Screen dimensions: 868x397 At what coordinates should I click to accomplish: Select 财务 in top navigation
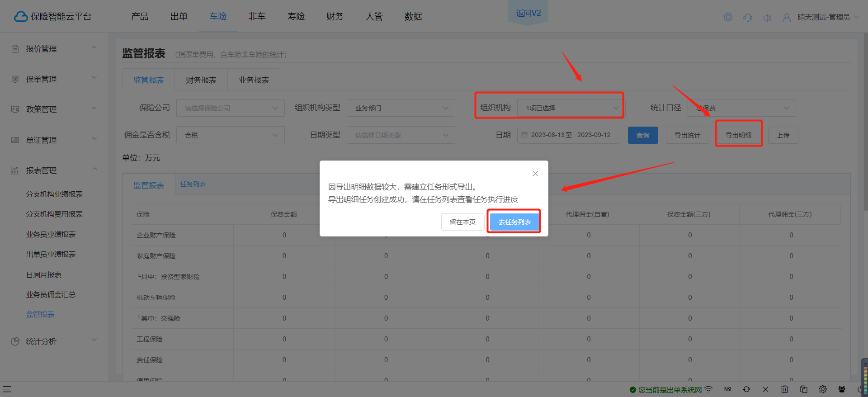[335, 17]
